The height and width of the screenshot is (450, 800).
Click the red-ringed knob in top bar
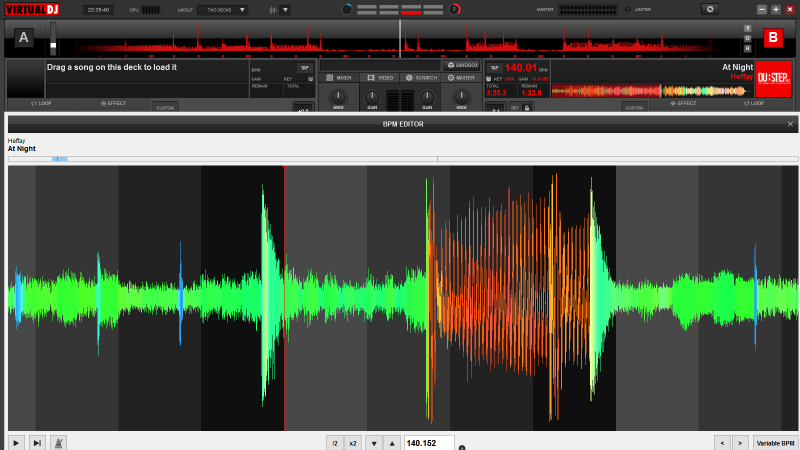[454, 9]
